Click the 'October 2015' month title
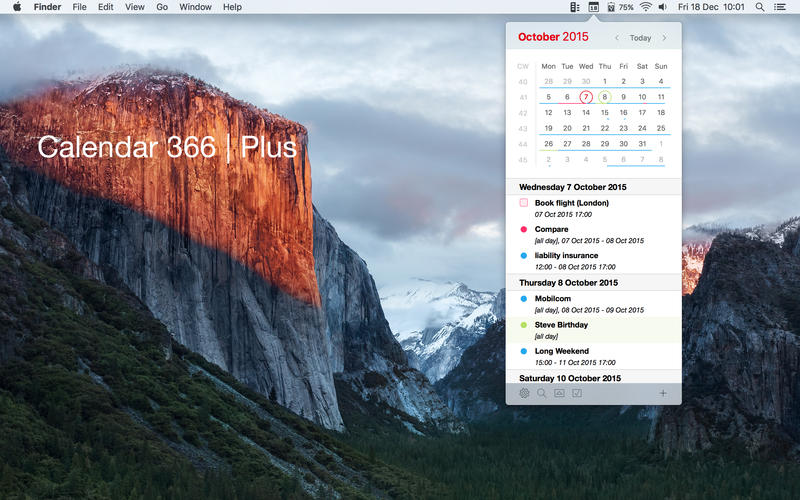 (553, 37)
